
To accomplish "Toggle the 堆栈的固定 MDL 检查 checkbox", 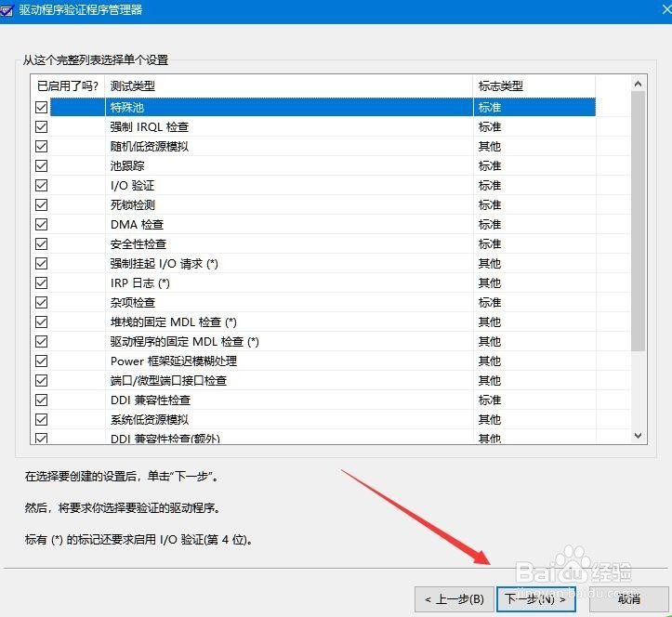I will coord(41,322).
